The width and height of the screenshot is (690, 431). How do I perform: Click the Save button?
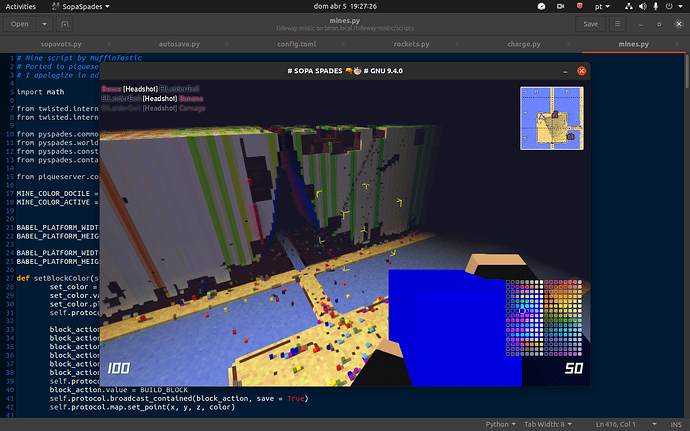pos(590,23)
